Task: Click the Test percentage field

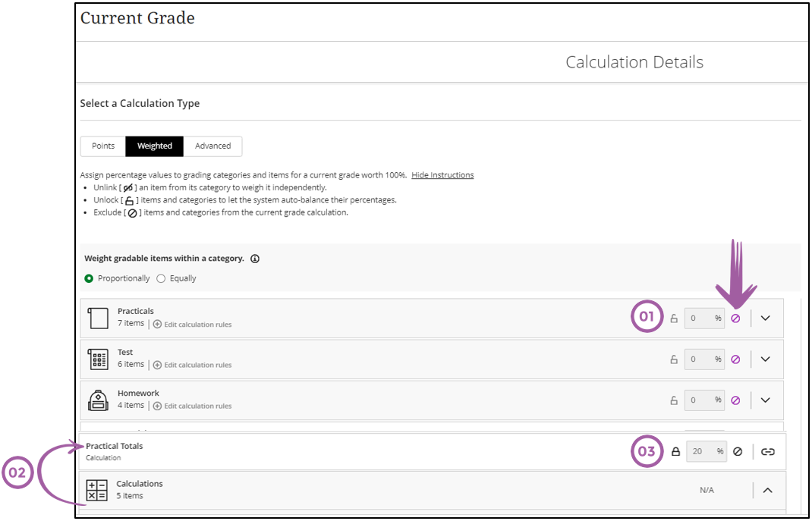Action: [x=704, y=359]
